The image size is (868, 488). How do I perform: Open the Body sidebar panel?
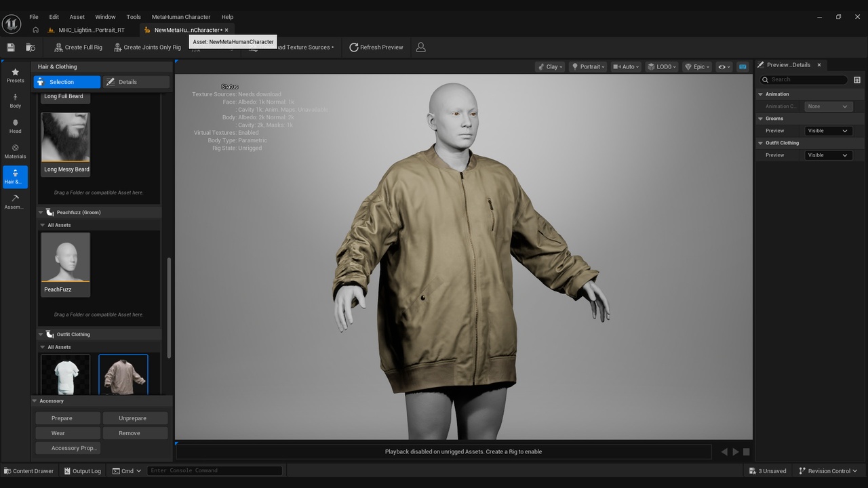[x=15, y=101]
